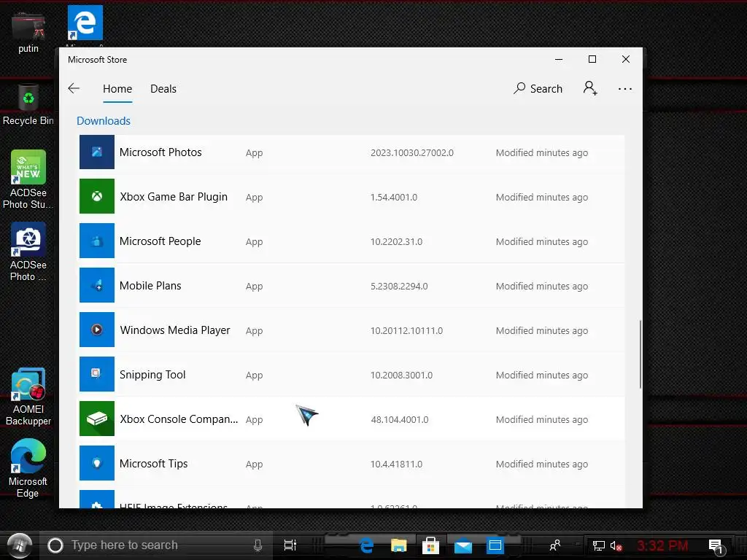Select the Windows Media Player name
Viewport: 747px width, 560px height.
pos(175,330)
